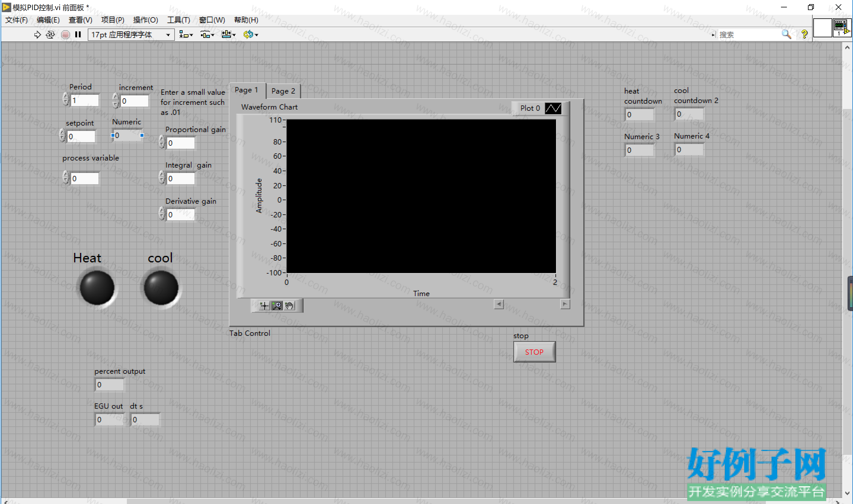This screenshot has height=504, width=853.
Task: Click the process variable input field
Action: point(85,179)
